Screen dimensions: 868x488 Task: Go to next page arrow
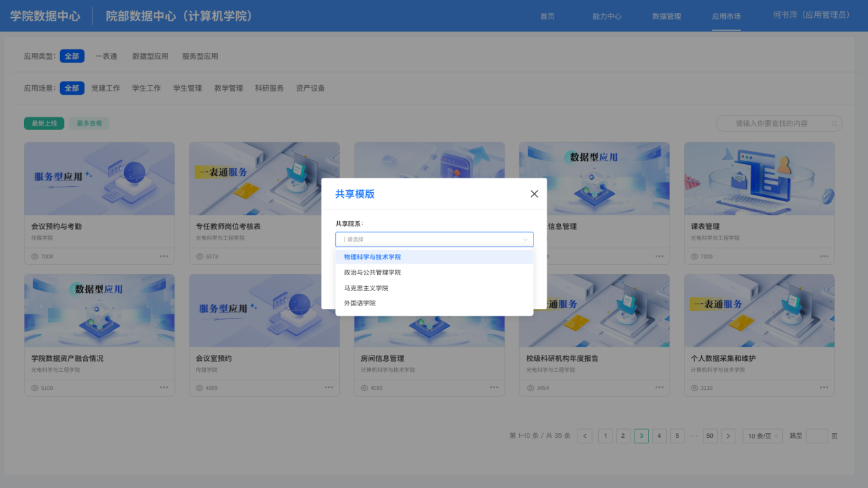[x=728, y=436]
